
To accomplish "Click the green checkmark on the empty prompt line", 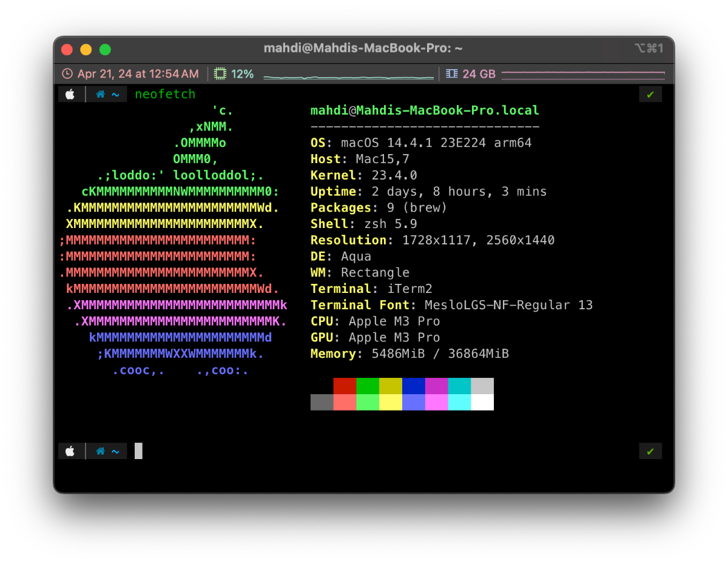I will [x=650, y=451].
